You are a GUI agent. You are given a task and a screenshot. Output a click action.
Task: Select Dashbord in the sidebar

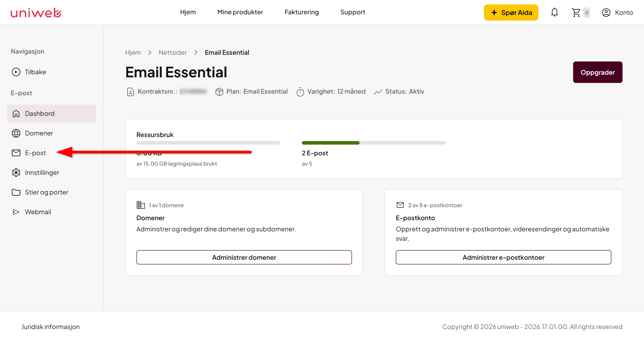click(x=51, y=114)
